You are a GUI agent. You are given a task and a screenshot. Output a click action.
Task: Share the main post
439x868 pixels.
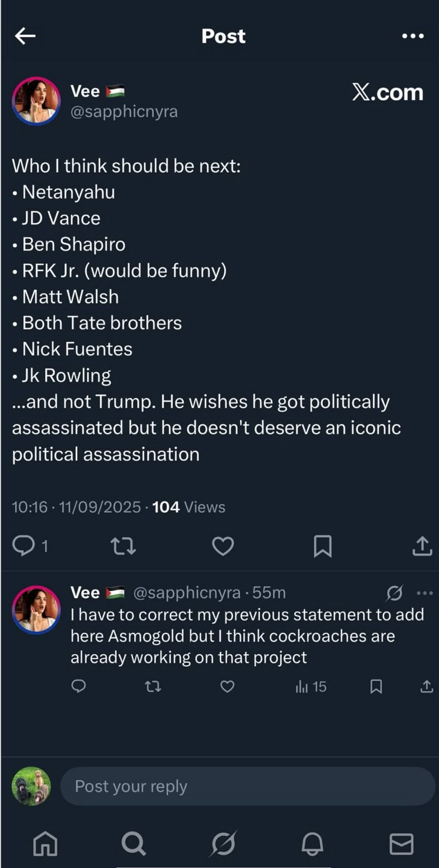pos(422,546)
